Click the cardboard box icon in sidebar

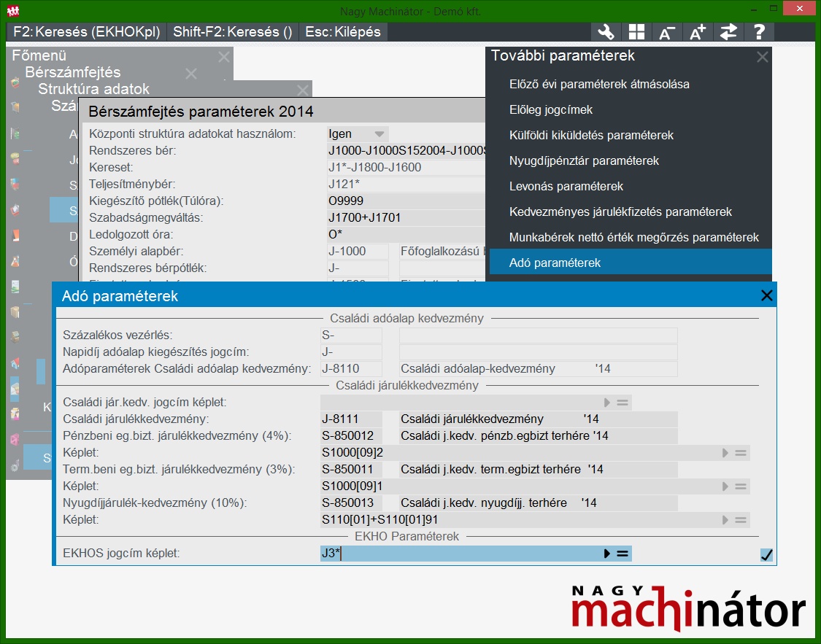click(15, 312)
